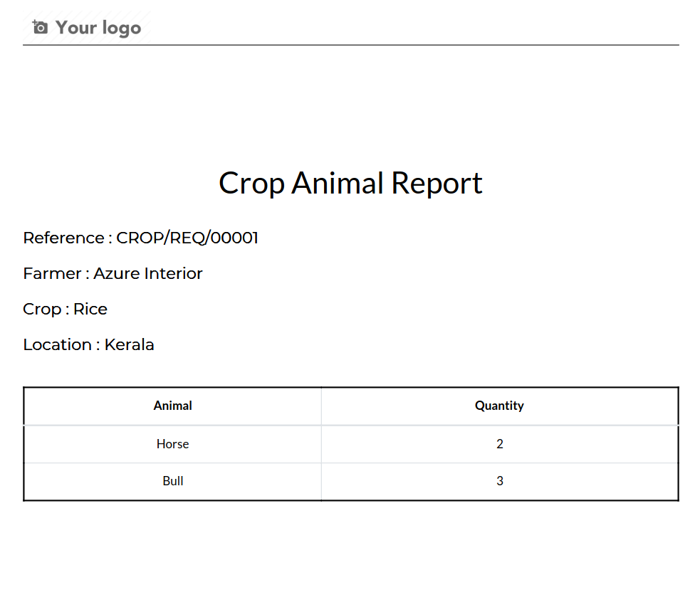Click the Animal column header in table
The height and width of the screenshot is (597, 700).
(x=173, y=406)
